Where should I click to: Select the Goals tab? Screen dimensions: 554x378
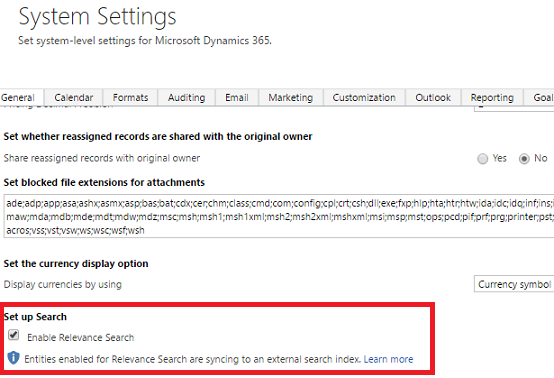tap(539, 98)
